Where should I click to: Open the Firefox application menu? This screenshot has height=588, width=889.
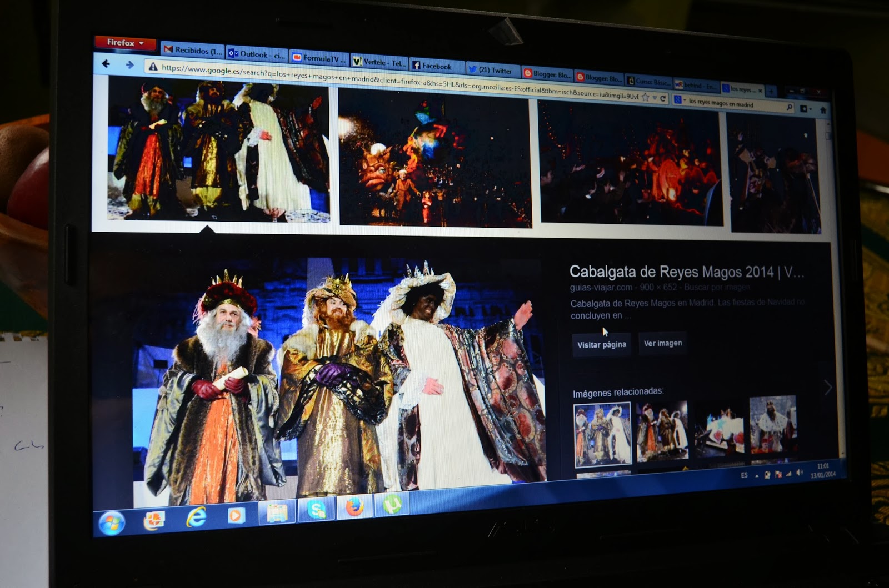point(125,43)
